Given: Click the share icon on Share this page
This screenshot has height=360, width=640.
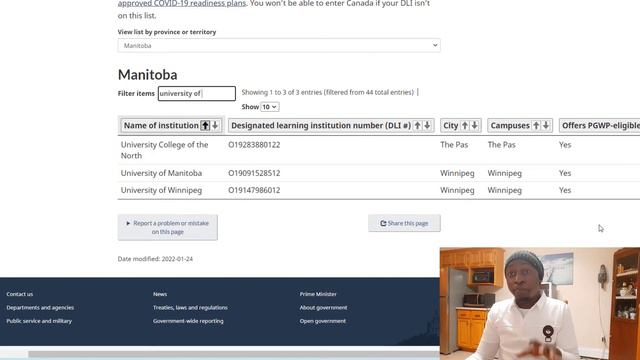Looking at the screenshot, I should pos(383,223).
